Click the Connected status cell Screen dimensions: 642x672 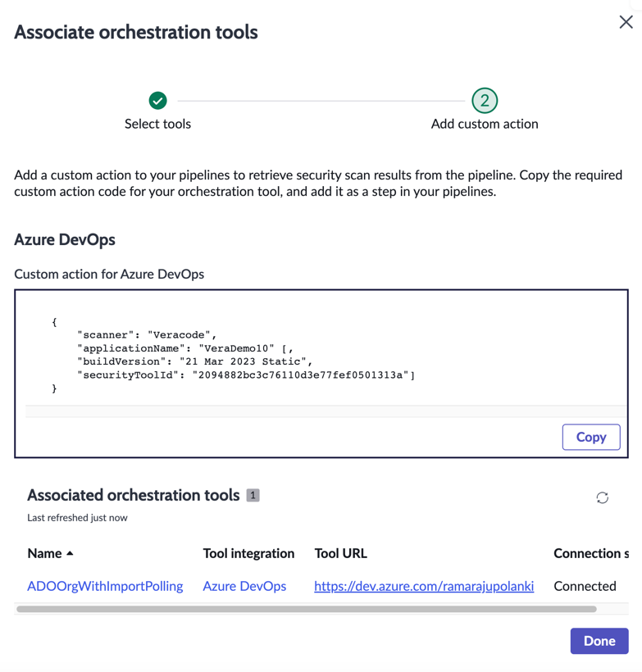(x=585, y=586)
